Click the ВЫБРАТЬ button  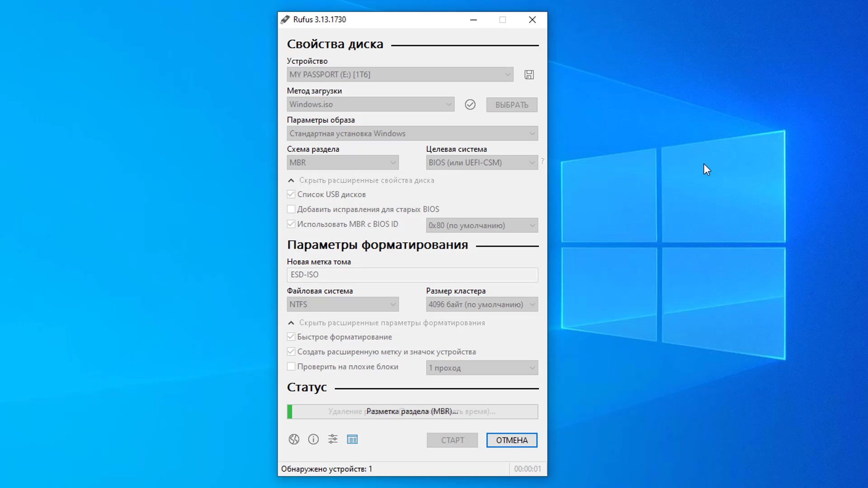click(511, 104)
